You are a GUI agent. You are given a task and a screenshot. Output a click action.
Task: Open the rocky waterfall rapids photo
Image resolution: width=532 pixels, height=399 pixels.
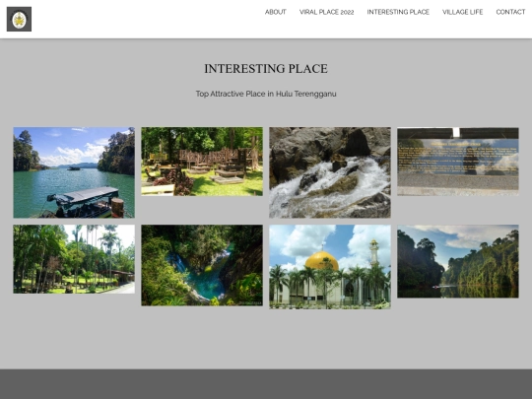330,172
